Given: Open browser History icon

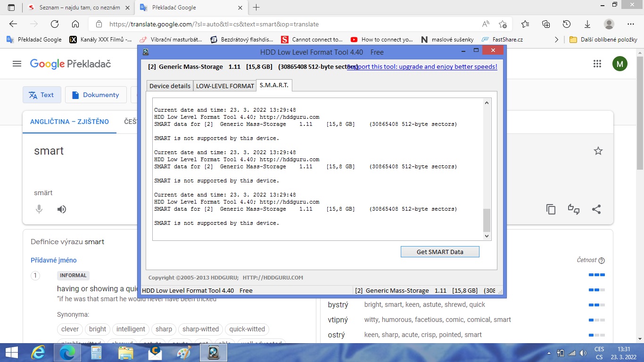Looking at the screenshot, I should click(x=567, y=24).
